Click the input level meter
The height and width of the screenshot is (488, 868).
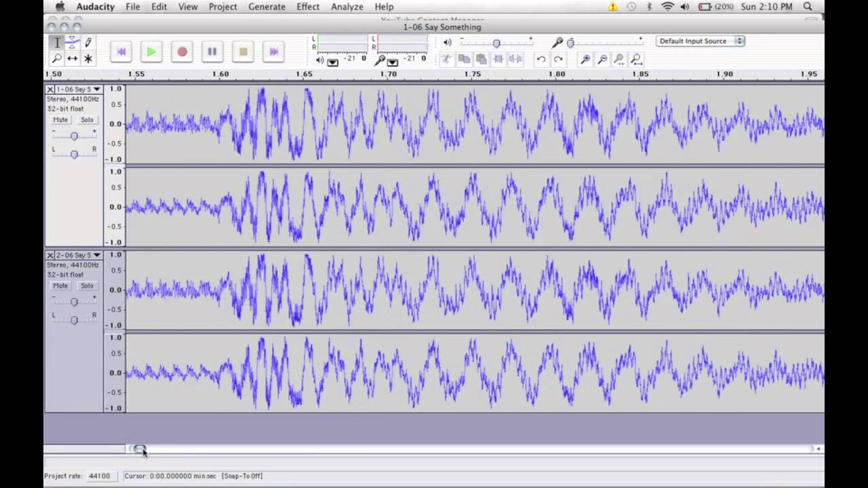[x=403, y=43]
